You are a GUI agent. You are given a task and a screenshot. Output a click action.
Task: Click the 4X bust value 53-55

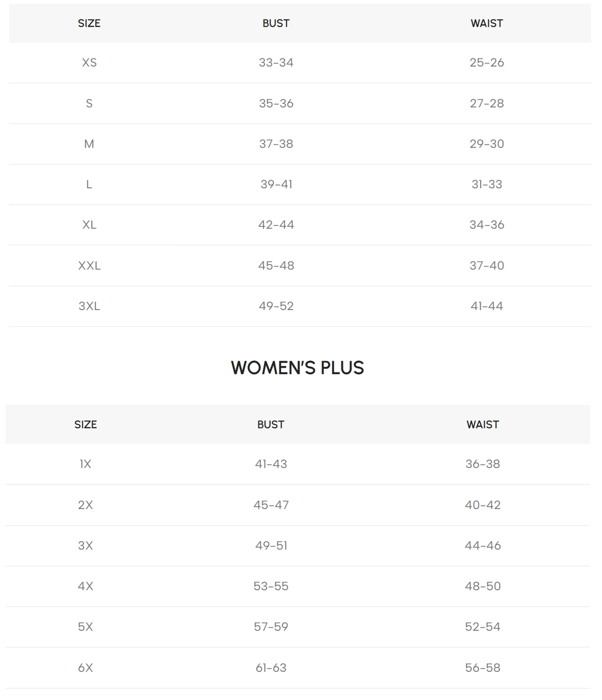point(271,586)
